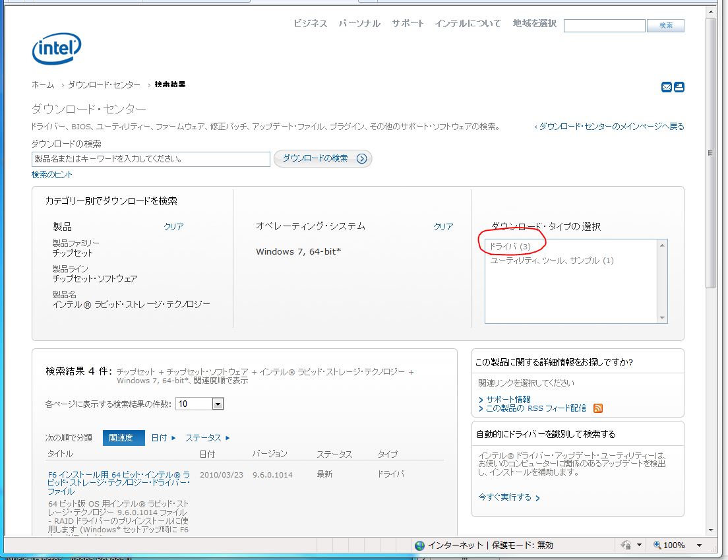Viewport: 728px width, 560px height.
Task: Click the date 2010/03/23 cell
Action: pyautogui.click(x=222, y=475)
